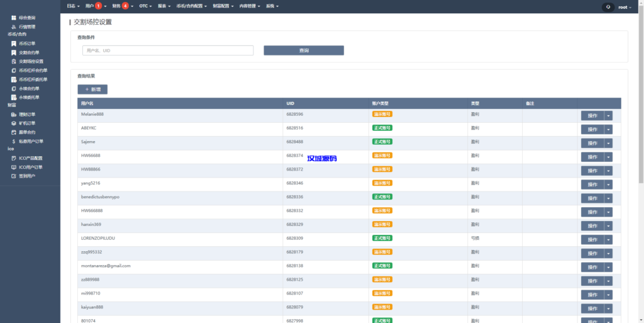The height and width of the screenshot is (323, 644).
Task: Click the avatar icon beside root
Action: (x=608, y=7)
